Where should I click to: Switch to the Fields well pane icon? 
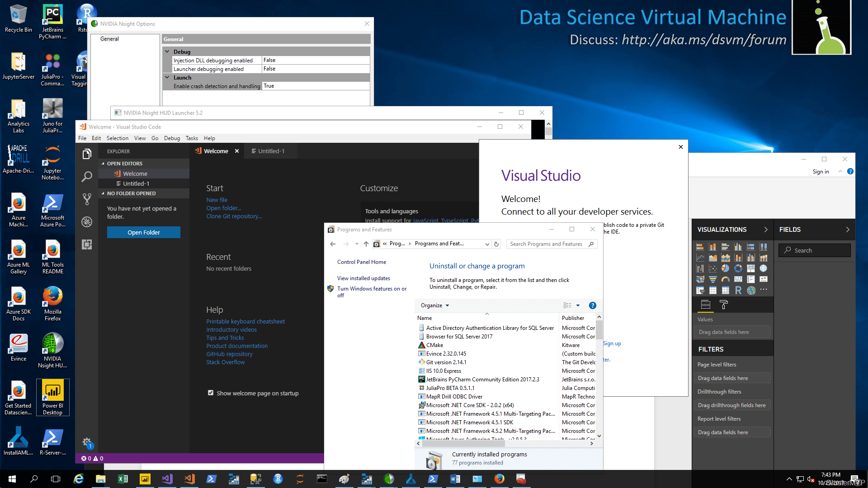coord(705,305)
